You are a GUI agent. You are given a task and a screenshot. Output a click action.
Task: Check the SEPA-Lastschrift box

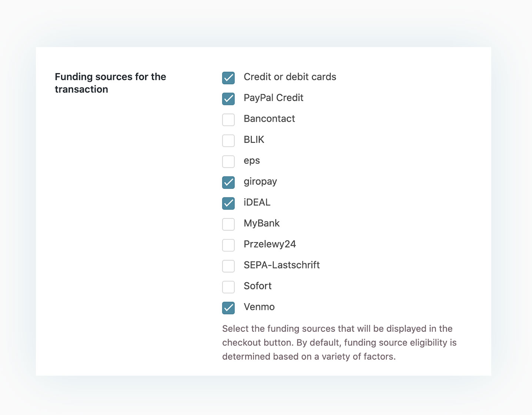(x=228, y=266)
